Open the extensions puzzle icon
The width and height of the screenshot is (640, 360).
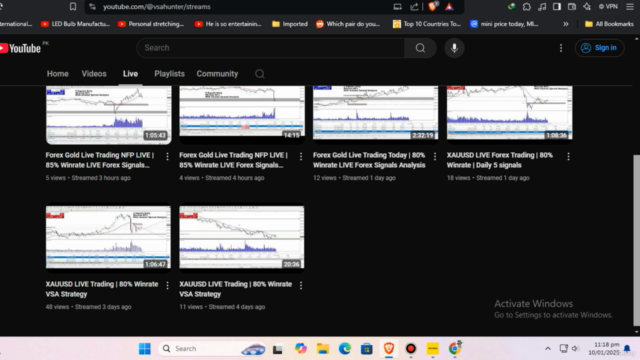pos(527,7)
